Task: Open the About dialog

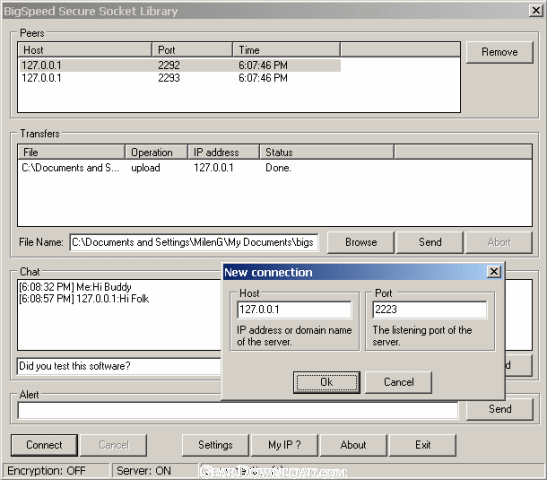Action: coord(353,445)
